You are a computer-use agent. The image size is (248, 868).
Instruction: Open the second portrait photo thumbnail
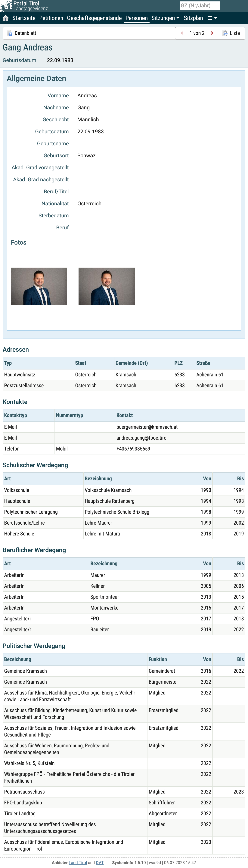(107, 286)
